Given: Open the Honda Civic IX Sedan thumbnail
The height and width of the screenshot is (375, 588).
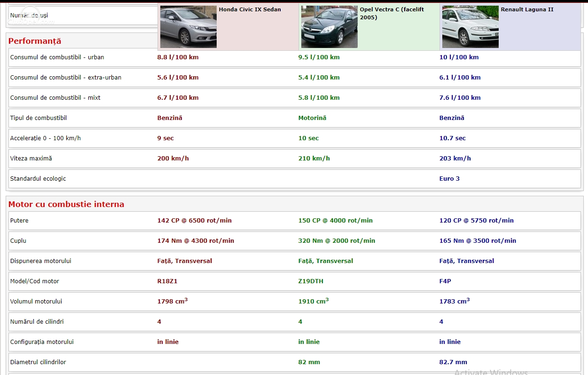Looking at the screenshot, I should (188, 27).
